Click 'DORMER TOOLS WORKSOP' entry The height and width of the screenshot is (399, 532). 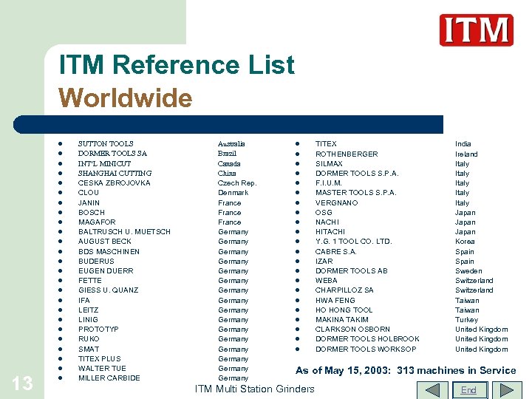pyautogui.click(x=366, y=349)
